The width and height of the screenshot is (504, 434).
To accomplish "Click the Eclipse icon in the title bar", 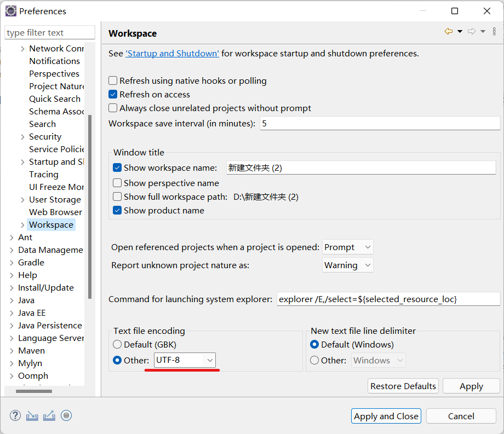I will [x=10, y=11].
